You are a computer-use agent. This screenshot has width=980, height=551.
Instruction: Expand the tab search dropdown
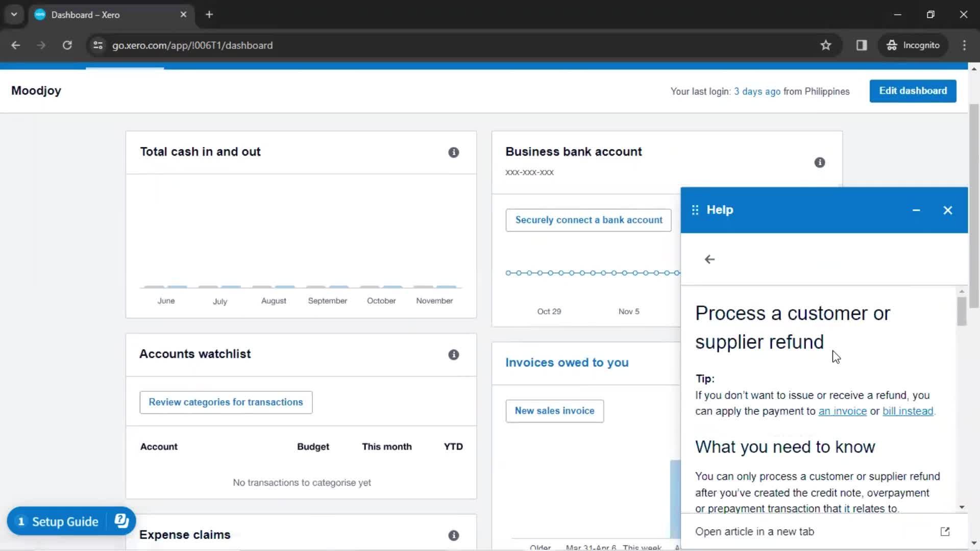(x=14, y=15)
